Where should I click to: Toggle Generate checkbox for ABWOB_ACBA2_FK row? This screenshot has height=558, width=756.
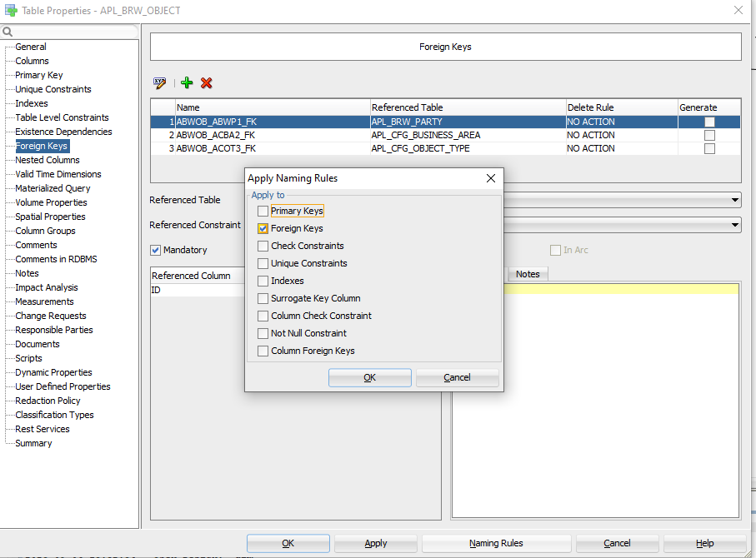click(709, 135)
